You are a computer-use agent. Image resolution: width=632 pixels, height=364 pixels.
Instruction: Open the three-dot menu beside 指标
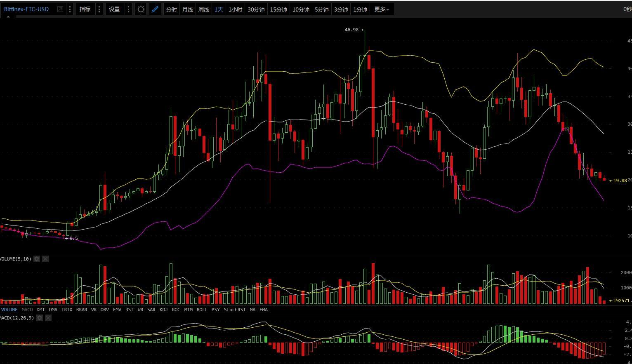click(99, 9)
